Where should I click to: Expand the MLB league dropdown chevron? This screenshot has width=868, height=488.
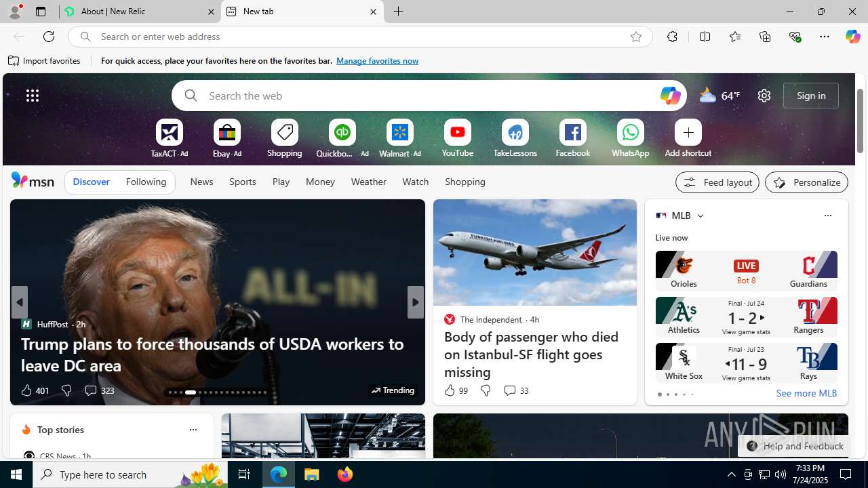pyautogui.click(x=700, y=216)
